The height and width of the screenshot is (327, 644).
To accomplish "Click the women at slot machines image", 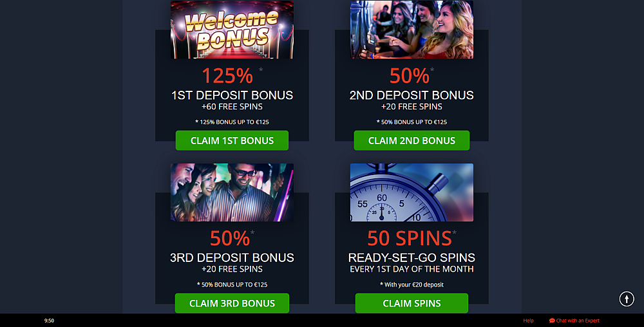I will point(412,30).
